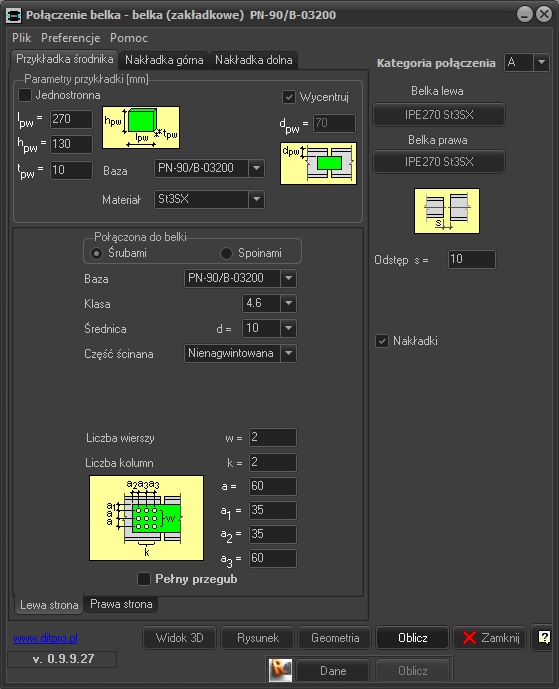
Task: Open the Preferencje menu
Action: coord(71,38)
